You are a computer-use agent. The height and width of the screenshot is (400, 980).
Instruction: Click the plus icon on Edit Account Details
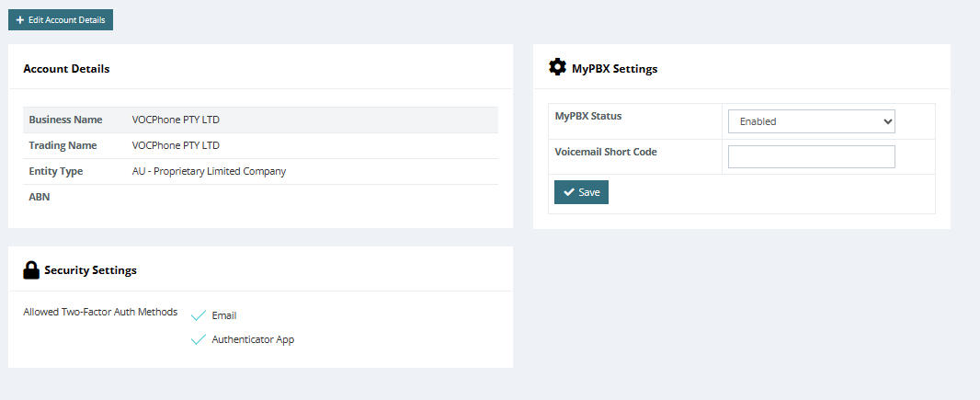coord(19,20)
